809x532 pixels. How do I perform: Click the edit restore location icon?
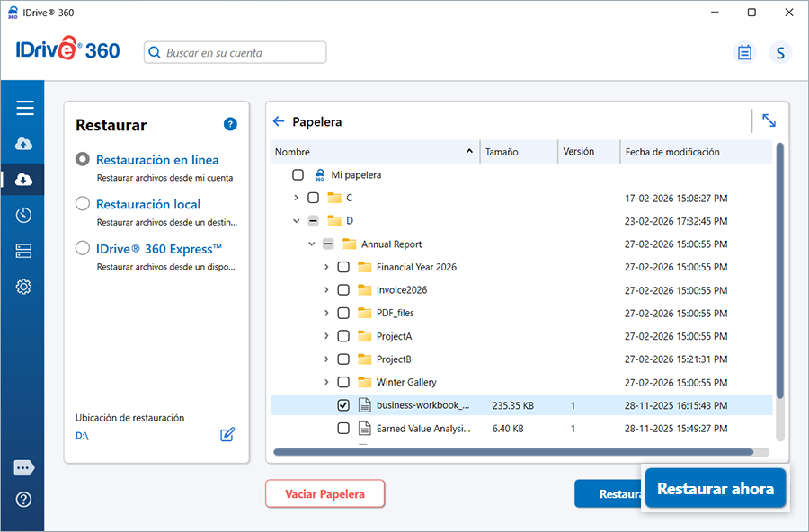coord(227,435)
